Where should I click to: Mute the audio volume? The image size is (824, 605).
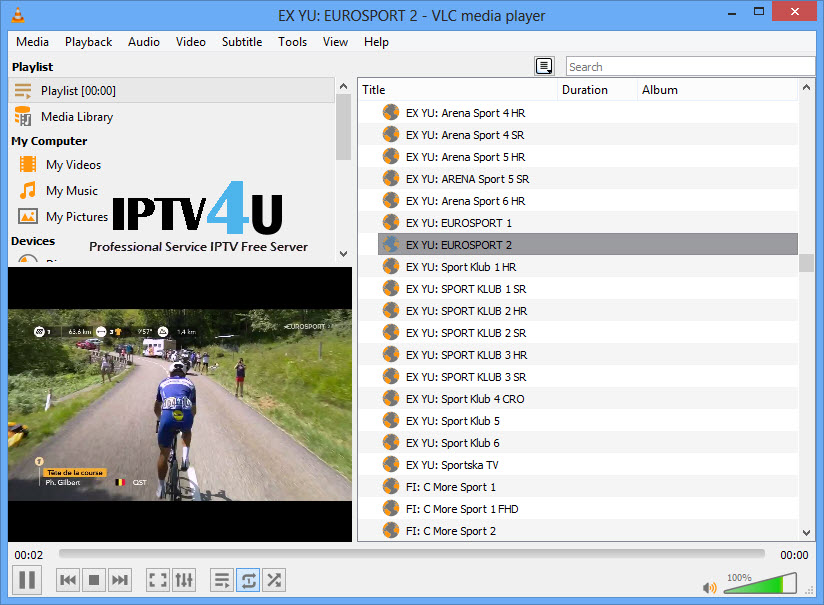pyautogui.click(x=710, y=587)
